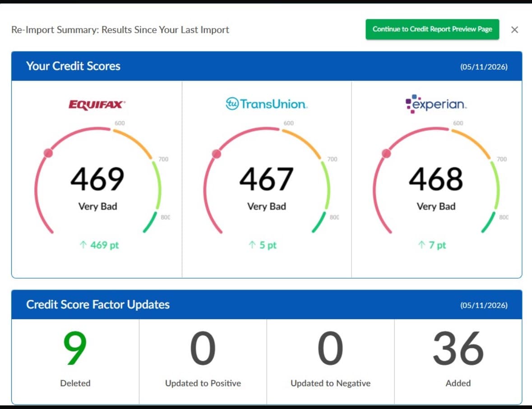Click the Equifax logo

(x=97, y=105)
